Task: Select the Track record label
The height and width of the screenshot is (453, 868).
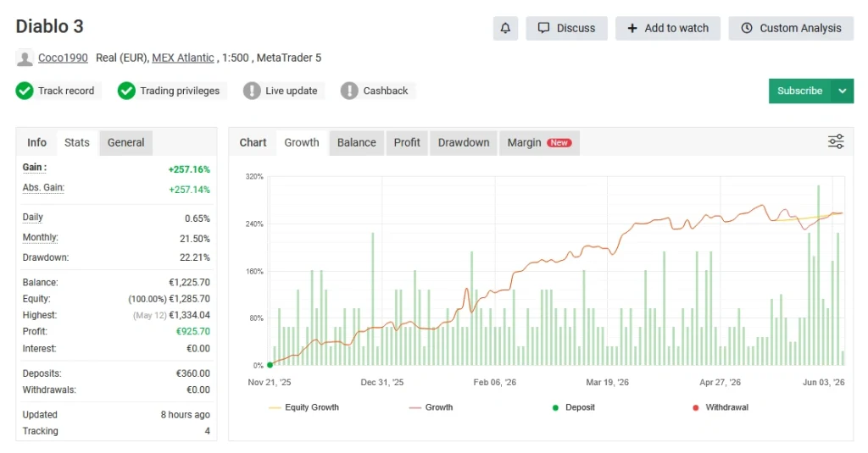Action: point(66,91)
